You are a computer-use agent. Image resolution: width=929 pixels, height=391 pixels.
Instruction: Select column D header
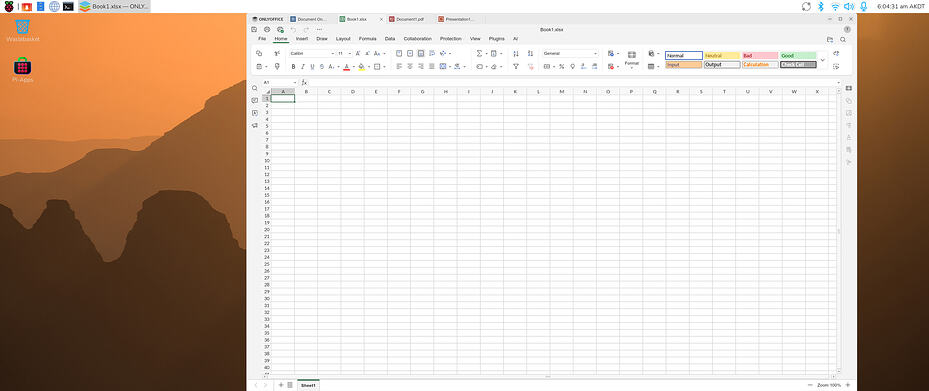tap(353, 91)
